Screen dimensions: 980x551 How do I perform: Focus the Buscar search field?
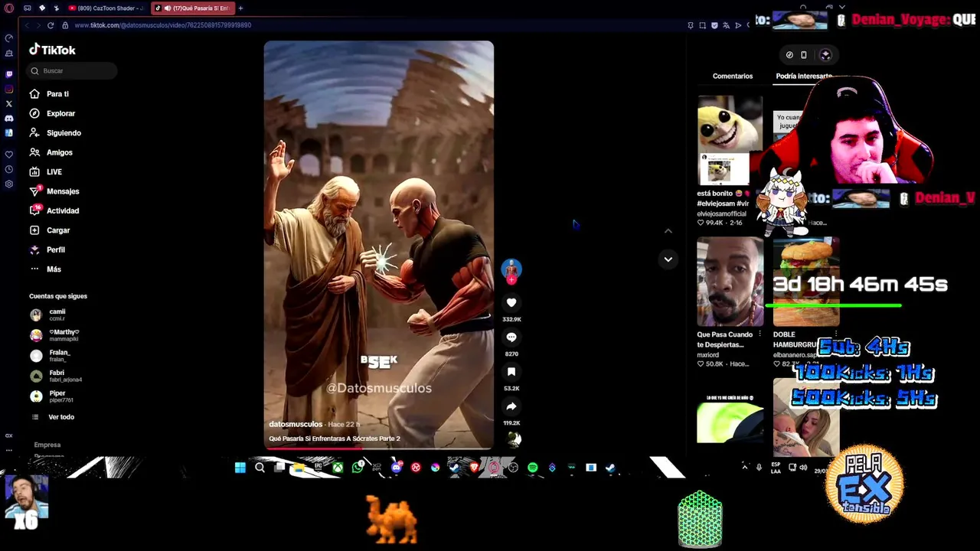[72, 70]
